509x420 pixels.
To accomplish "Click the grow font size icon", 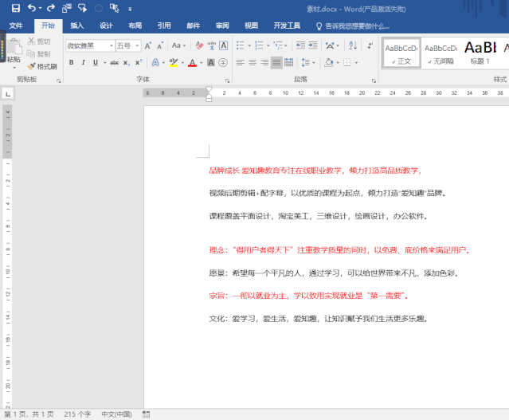I will point(149,45).
